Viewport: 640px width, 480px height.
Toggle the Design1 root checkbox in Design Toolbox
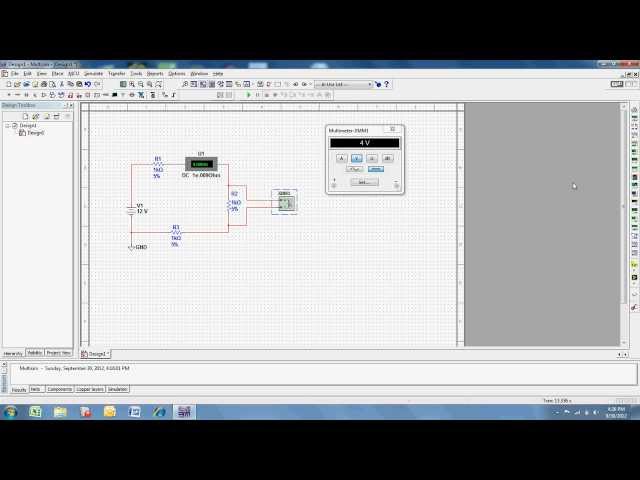click(x=15, y=126)
